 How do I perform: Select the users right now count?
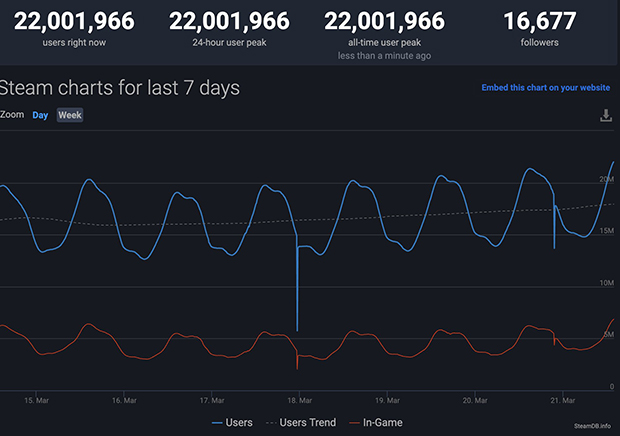click(x=74, y=21)
